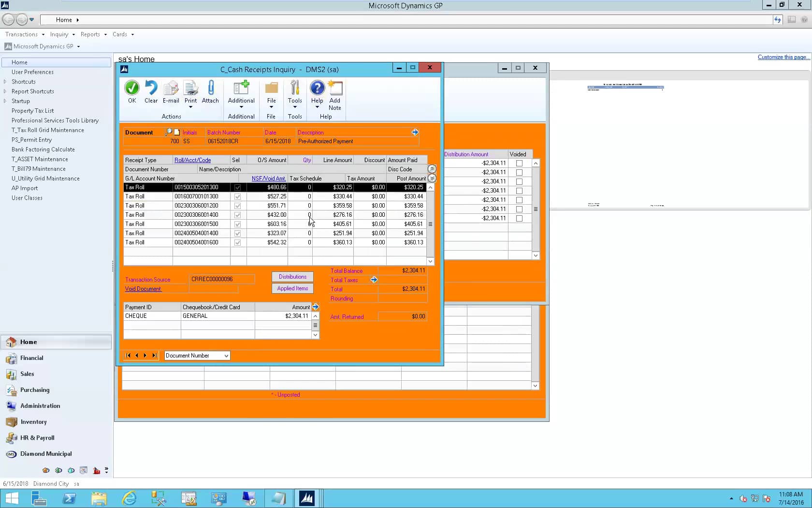The height and width of the screenshot is (508, 812).
Task: Click the Print icon
Action: pyautogui.click(x=190, y=88)
